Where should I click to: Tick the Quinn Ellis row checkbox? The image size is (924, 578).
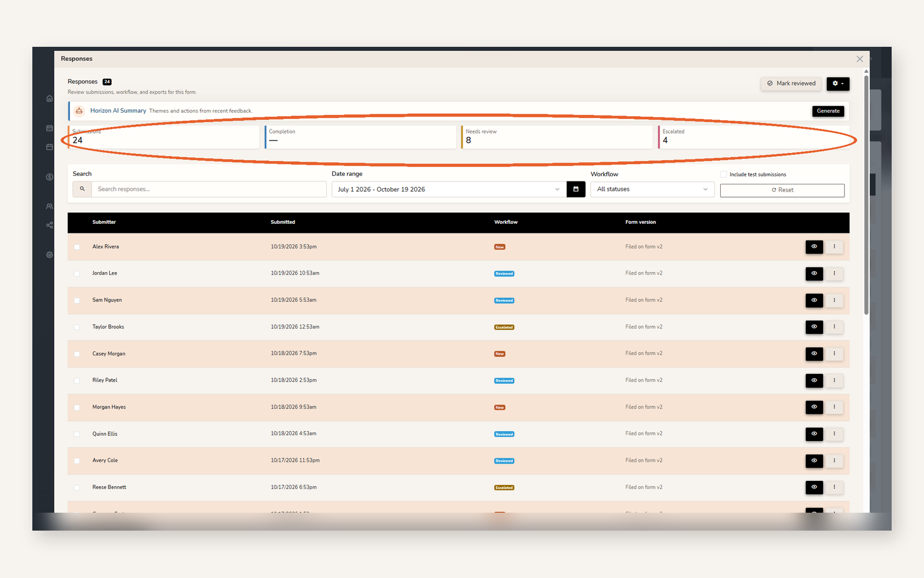click(x=77, y=434)
